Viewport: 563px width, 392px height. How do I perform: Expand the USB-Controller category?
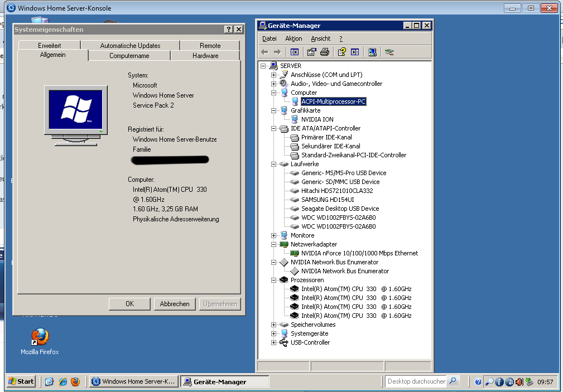(x=273, y=343)
